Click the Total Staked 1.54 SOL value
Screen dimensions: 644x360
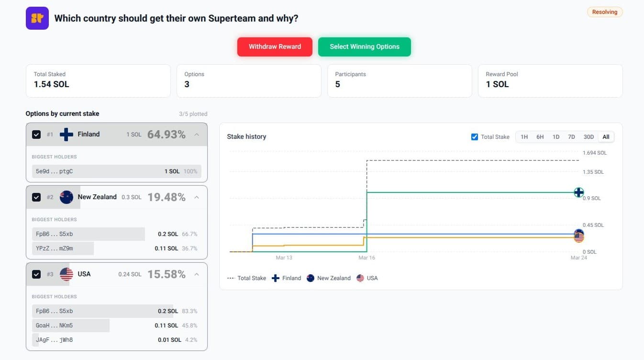point(51,84)
